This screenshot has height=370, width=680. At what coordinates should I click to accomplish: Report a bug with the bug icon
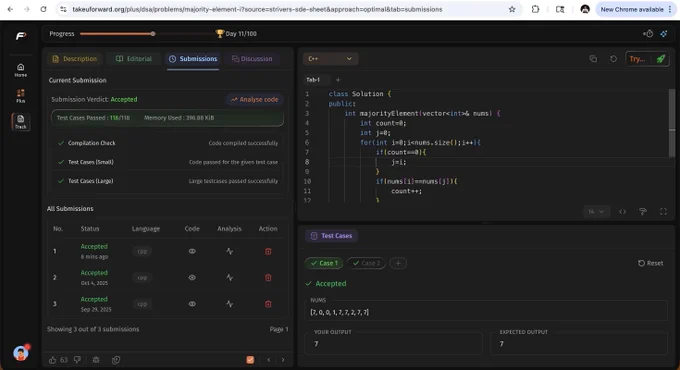tap(96, 360)
